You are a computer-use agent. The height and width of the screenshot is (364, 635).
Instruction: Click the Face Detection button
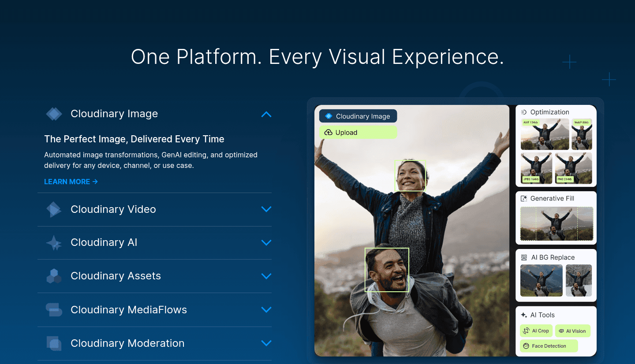tap(549, 346)
